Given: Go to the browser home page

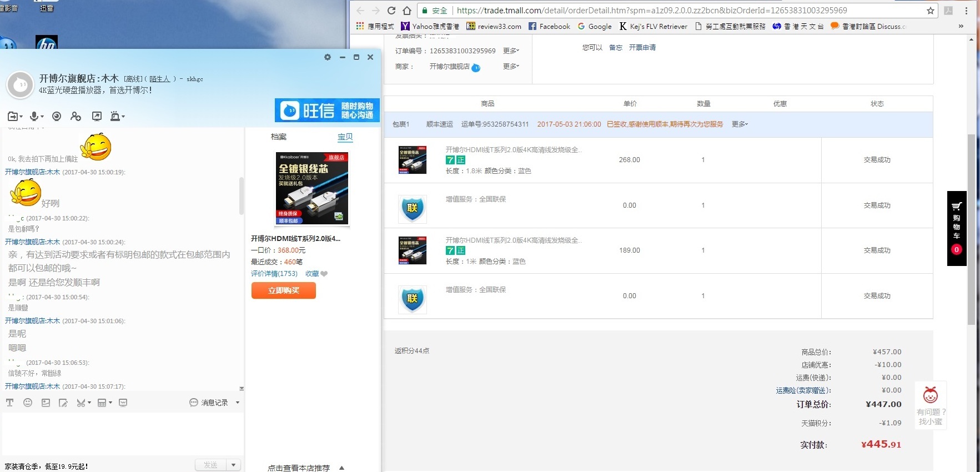Looking at the screenshot, I should click(x=407, y=11).
